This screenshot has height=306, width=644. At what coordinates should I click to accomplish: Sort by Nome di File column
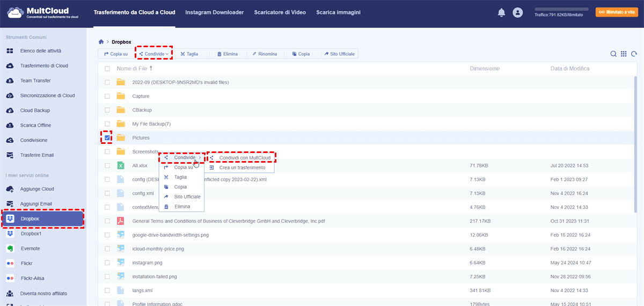tap(135, 69)
